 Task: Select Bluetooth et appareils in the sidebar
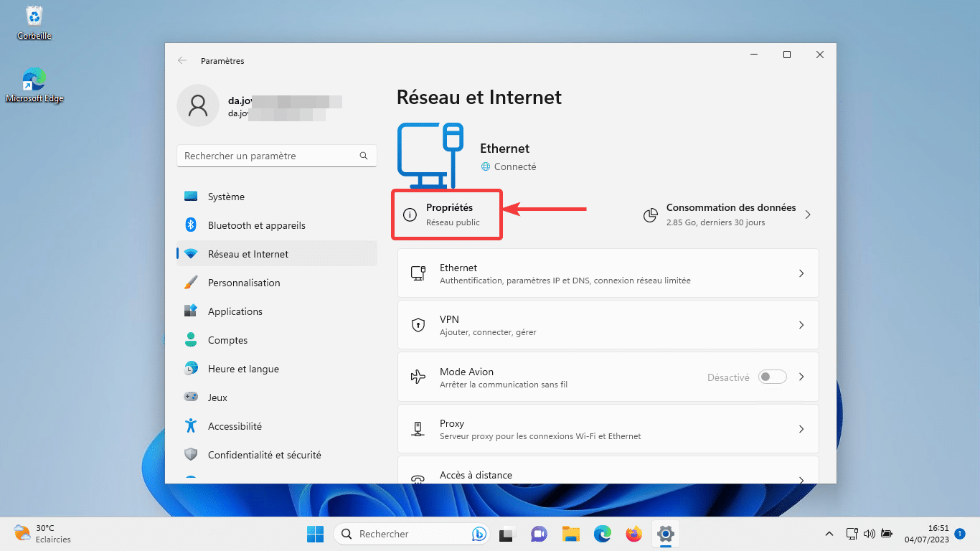(256, 225)
